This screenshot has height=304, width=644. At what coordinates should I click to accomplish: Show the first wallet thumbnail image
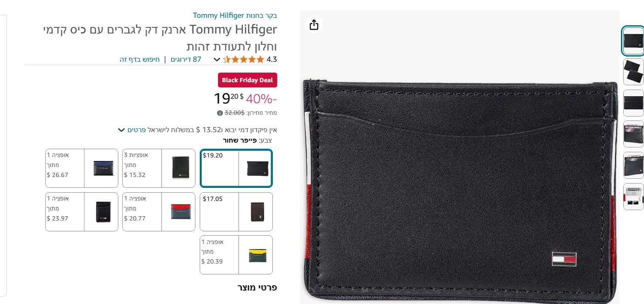tap(633, 41)
